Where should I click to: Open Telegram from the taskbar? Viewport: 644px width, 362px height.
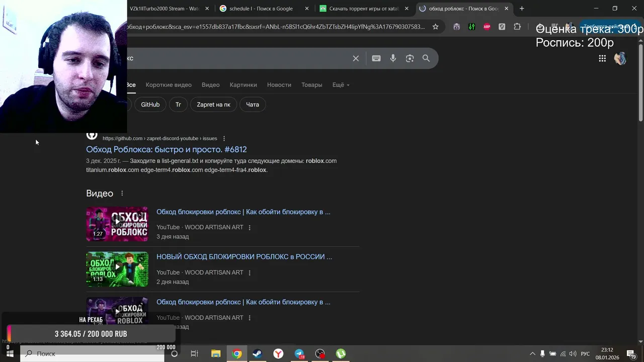(x=299, y=353)
